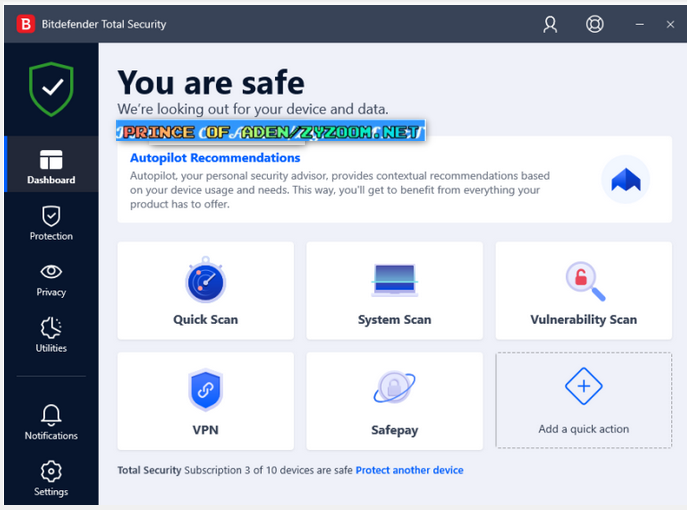
Task: Click the green shield status icon
Action: point(51,89)
